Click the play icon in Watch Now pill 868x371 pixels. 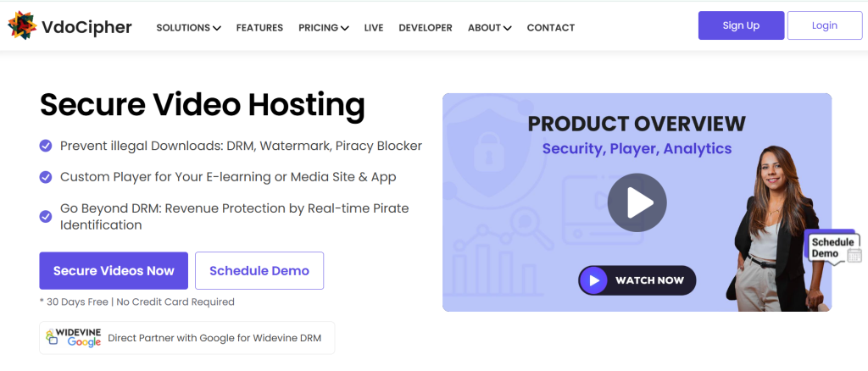tap(594, 280)
